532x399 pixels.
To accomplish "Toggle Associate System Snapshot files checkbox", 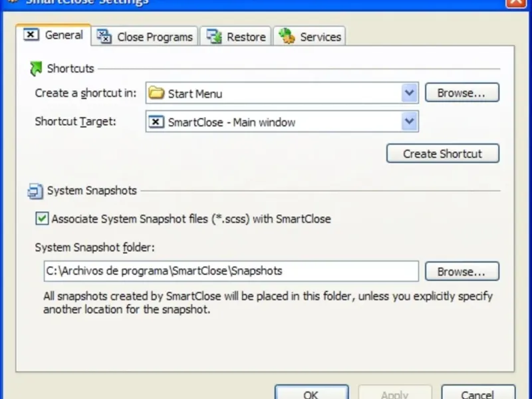I will coord(42,219).
